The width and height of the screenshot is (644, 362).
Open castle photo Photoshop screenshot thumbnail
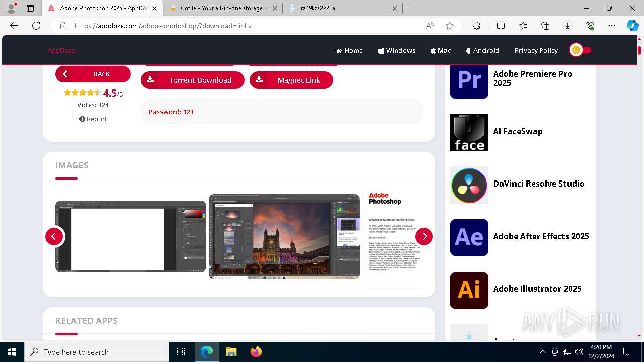tap(284, 236)
